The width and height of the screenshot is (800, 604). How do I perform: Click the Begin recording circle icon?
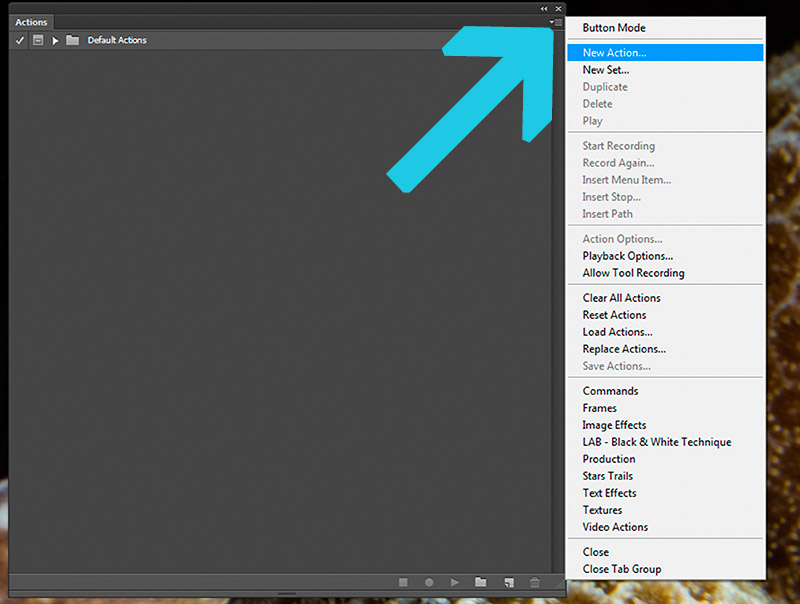[x=429, y=582]
